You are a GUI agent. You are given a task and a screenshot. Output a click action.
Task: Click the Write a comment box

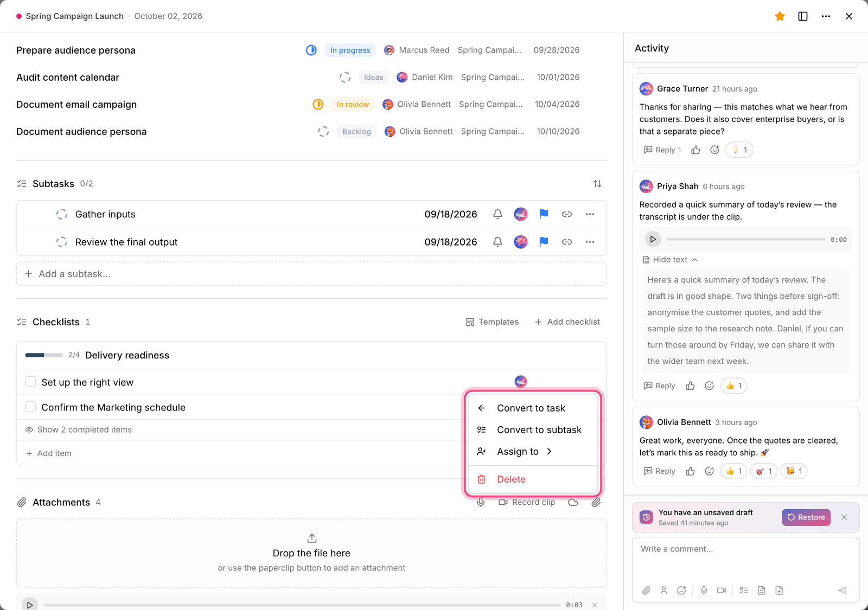coord(745,558)
